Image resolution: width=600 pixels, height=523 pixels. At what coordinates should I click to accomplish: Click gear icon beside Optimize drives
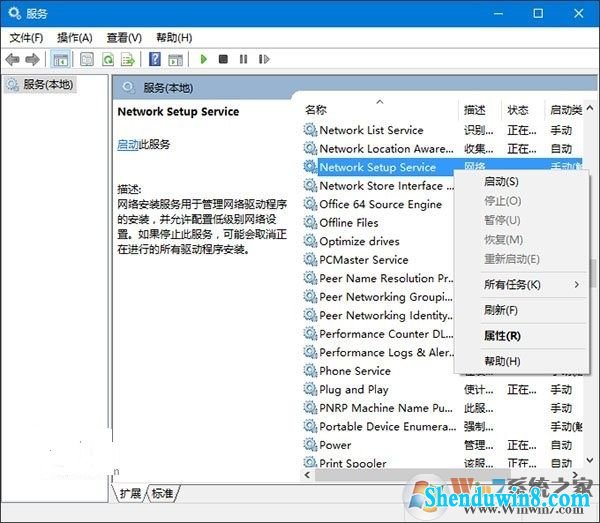[x=310, y=241]
